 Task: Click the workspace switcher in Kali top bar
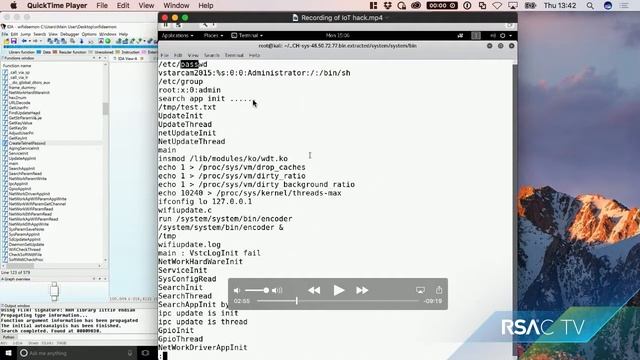pyautogui.click(x=476, y=36)
